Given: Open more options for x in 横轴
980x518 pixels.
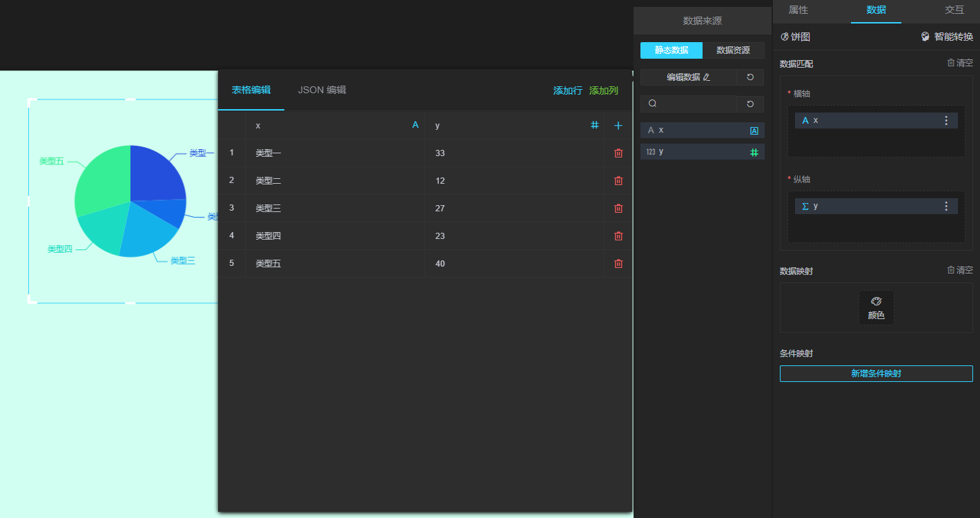Looking at the screenshot, I should point(946,120).
